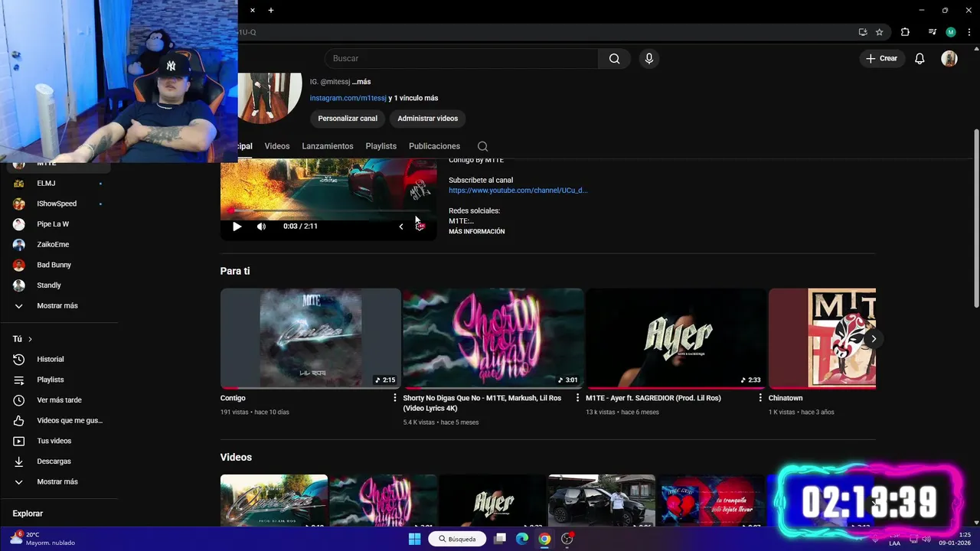
Task: Open options menu for Ayer video
Action: 760,398
